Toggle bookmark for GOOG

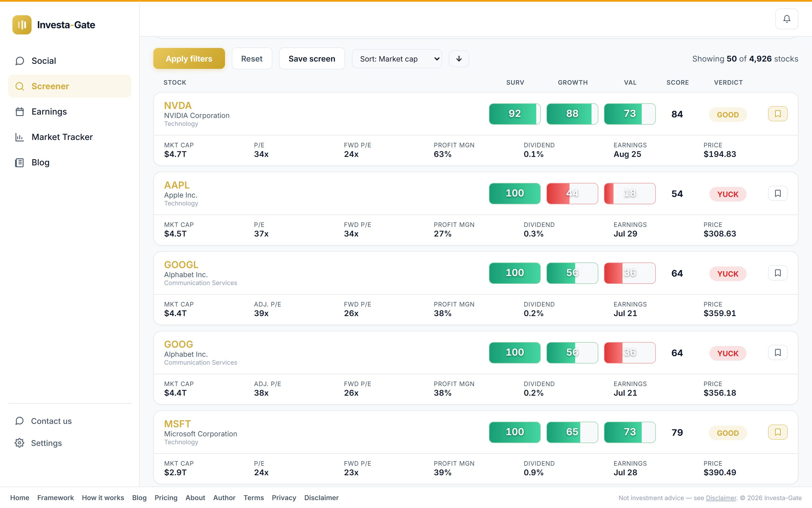(x=777, y=353)
